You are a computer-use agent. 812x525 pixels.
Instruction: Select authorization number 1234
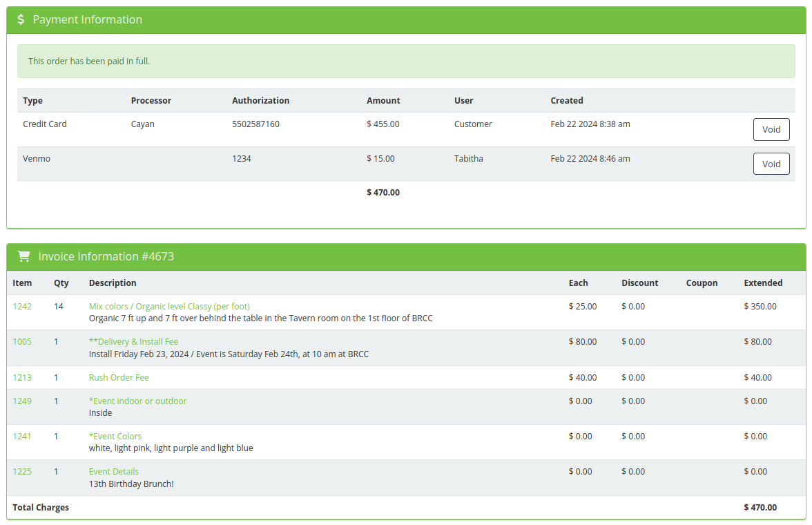pyautogui.click(x=242, y=159)
